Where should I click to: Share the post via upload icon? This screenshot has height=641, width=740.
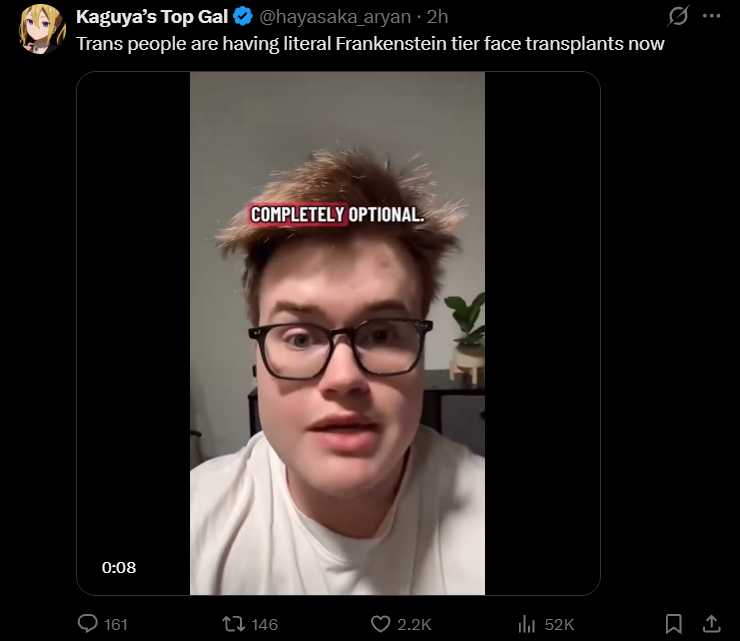[712, 624]
